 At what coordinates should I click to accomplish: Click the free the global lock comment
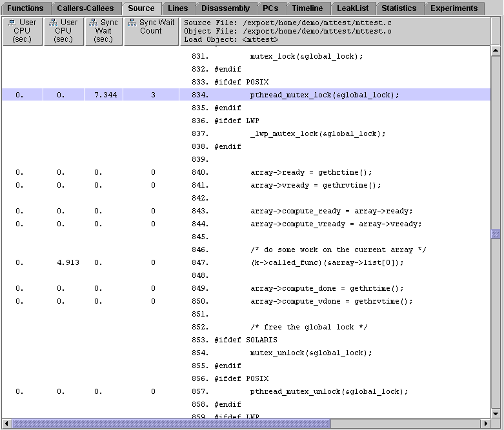(309, 327)
